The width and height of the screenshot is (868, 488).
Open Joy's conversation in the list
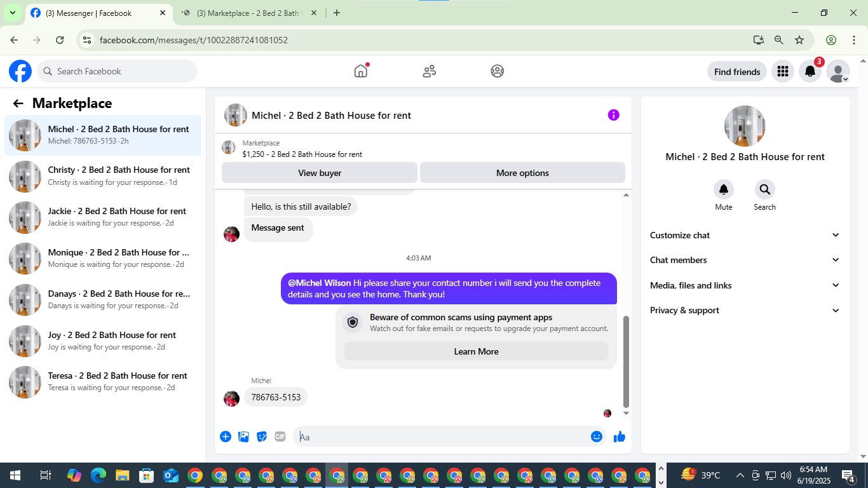(x=103, y=341)
